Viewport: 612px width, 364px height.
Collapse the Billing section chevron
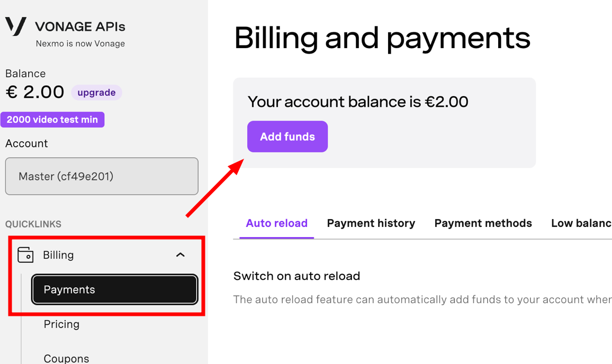pos(181,255)
